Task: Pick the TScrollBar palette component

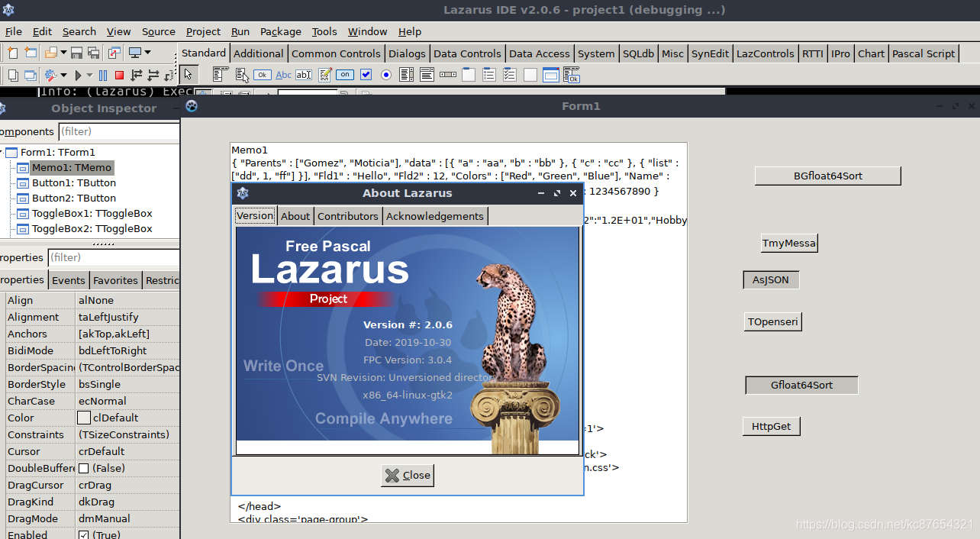Action: click(x=447, y=74)
